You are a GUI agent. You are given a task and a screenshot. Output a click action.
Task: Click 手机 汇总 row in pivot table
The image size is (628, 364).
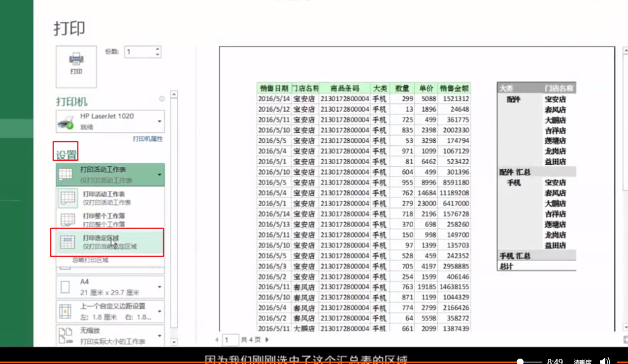click(x=537, y=256)
